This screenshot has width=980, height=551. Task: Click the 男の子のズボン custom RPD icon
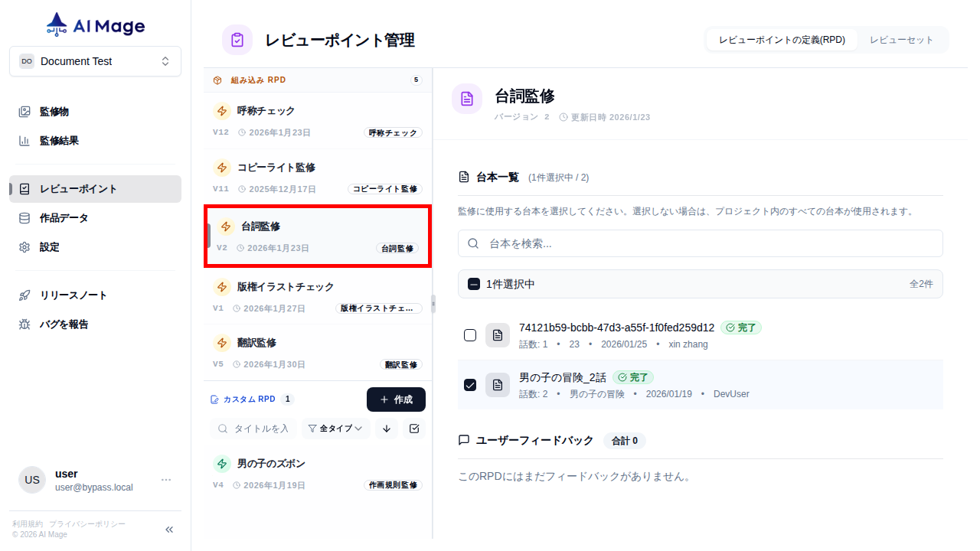(222, 463)
